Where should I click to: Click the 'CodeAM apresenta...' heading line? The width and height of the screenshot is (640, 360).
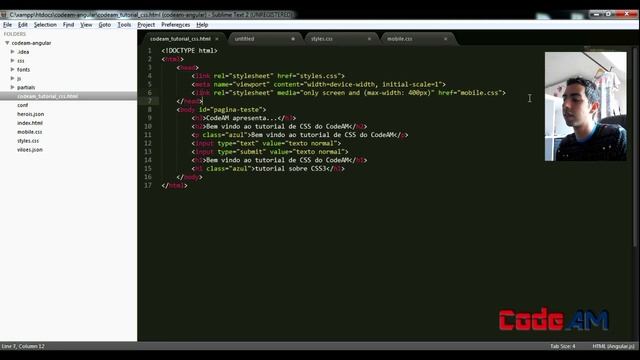click(244, 118)
